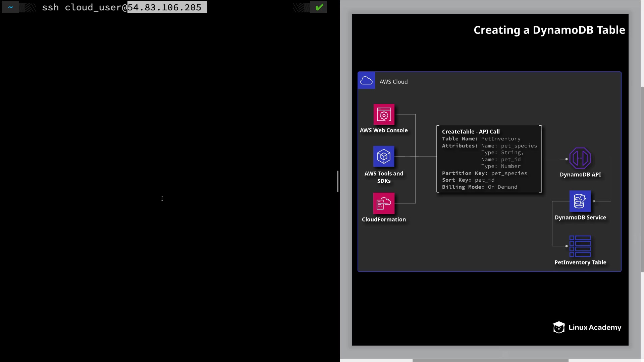Image resolution: width=644 pixels, height=362 pixels.
Task: Click the CreateTable - API Call heading
Action: 471,132
